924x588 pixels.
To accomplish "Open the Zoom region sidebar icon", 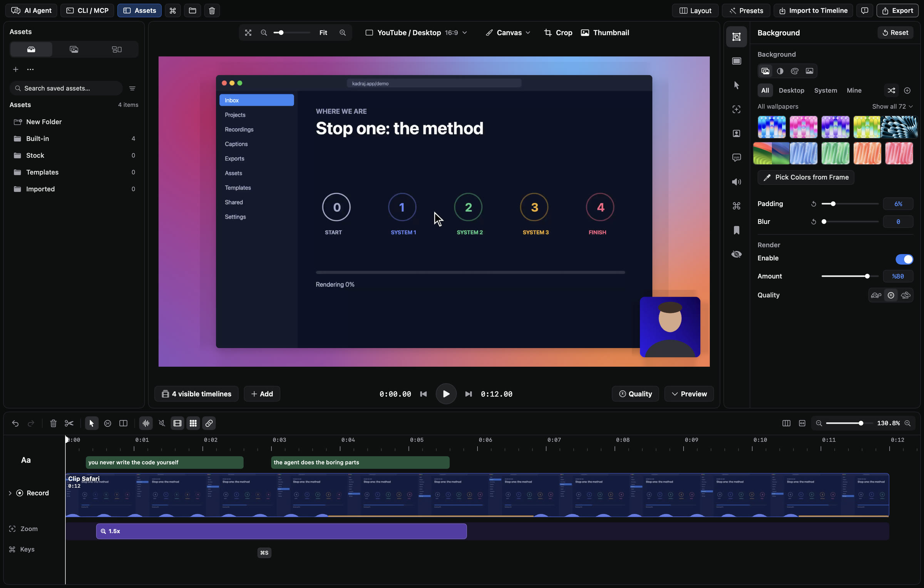I will tap(737, 109).
